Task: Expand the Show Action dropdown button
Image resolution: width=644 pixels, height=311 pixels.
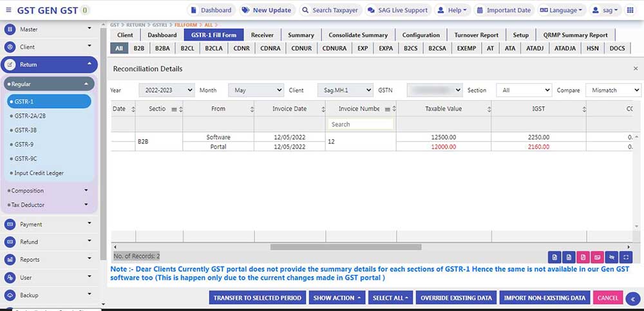Action: tap(337, 298)
